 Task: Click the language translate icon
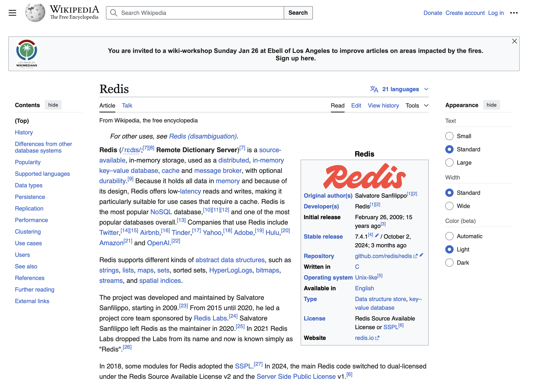pos(374,89)
